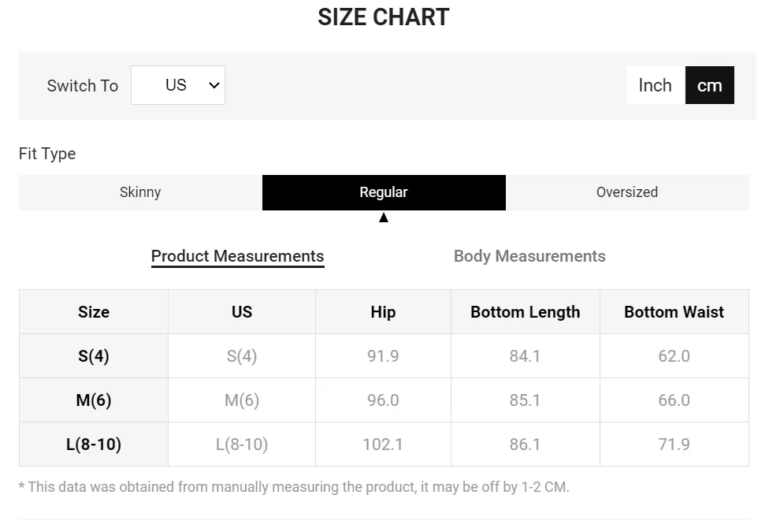Open the Product Measurements tab
This screenshot has width=769, height=532.
point(237,256)
